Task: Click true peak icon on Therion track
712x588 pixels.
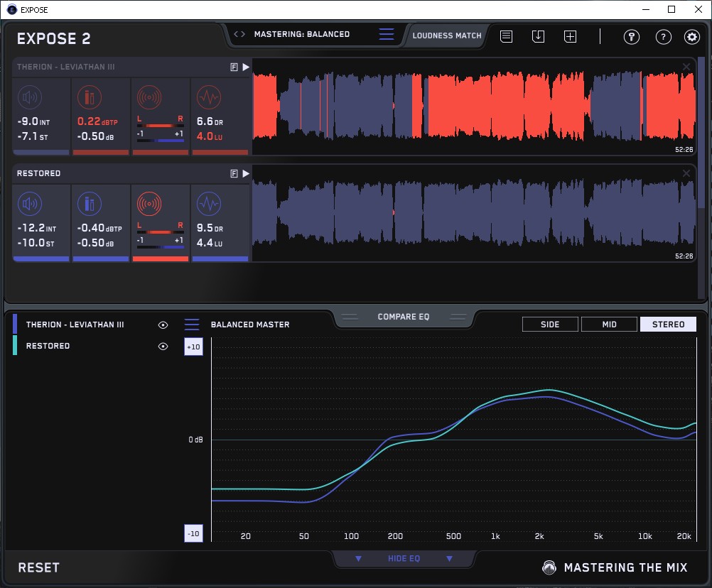Action: 89,97
